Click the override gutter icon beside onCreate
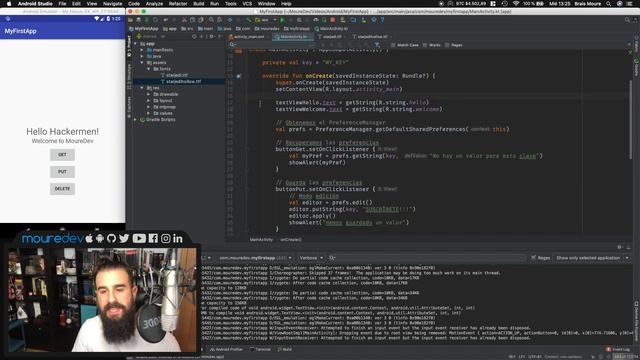This screenshot has width=640, height=360. 239,76
